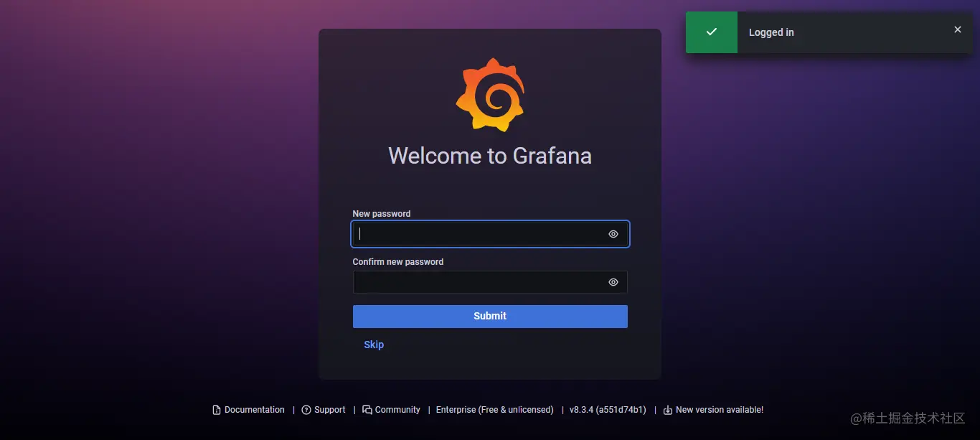This screenshot has width=980, height=440.
Task: Open Enterprise (Free & unlicensed) link
Action: tap(495, 410)
